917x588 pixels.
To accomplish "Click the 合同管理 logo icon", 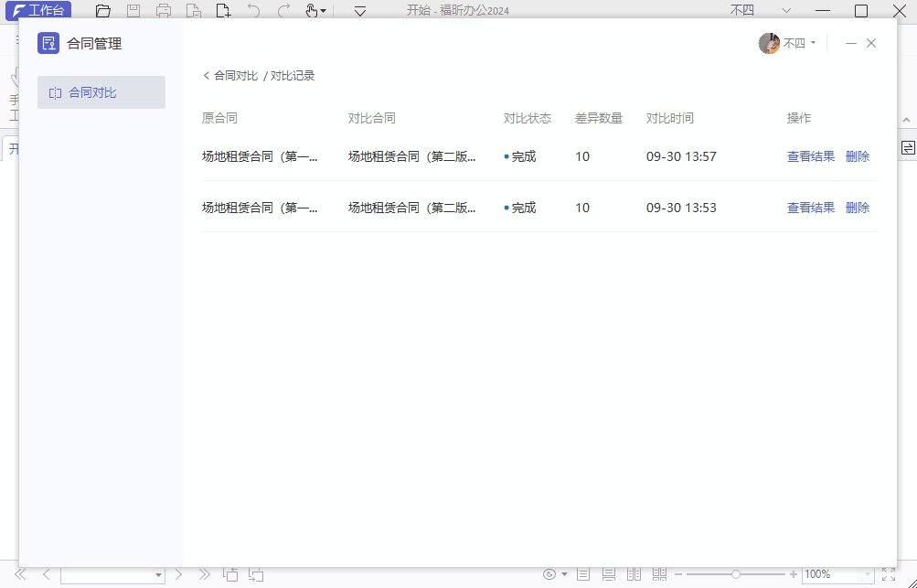I will click(48, 43).
